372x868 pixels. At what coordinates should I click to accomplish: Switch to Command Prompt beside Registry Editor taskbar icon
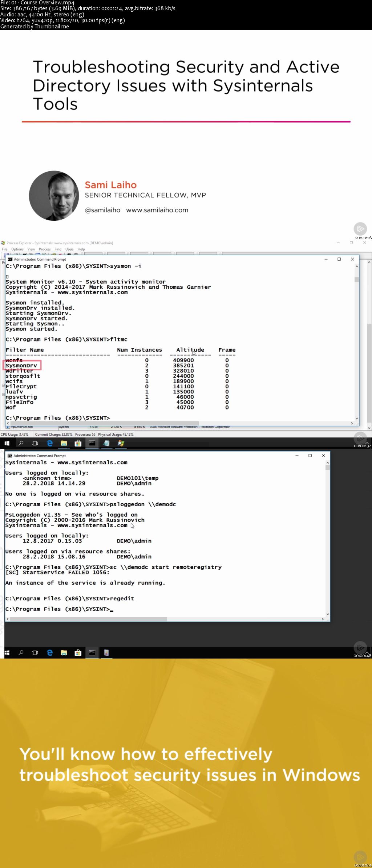[x=92, y=653]
